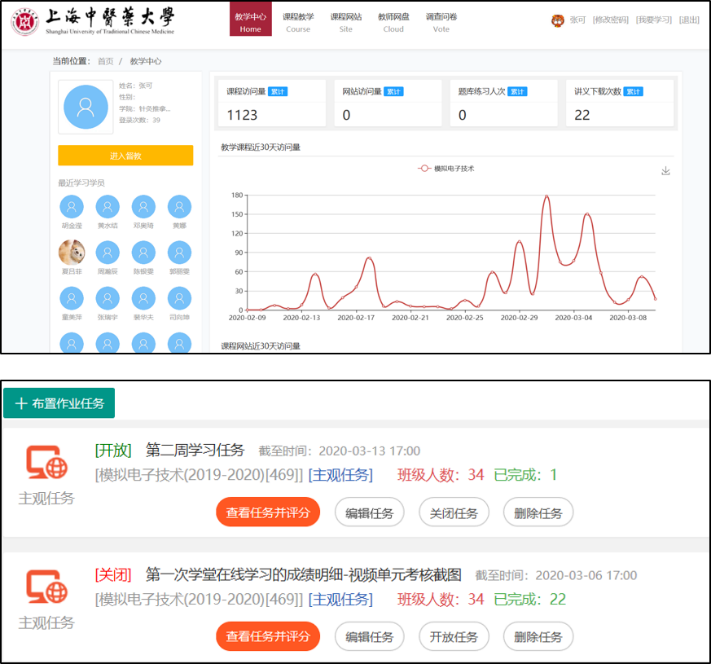This screenshot has width=711, height=664.
Task: Click the 修改密码 link
Action: point(610,20)
